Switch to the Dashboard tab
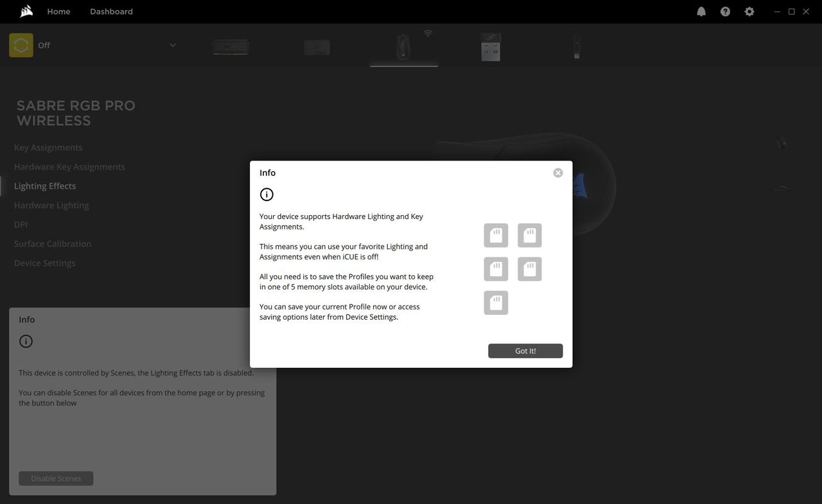This screenshot has width=822, height=504. pos(111,12)
